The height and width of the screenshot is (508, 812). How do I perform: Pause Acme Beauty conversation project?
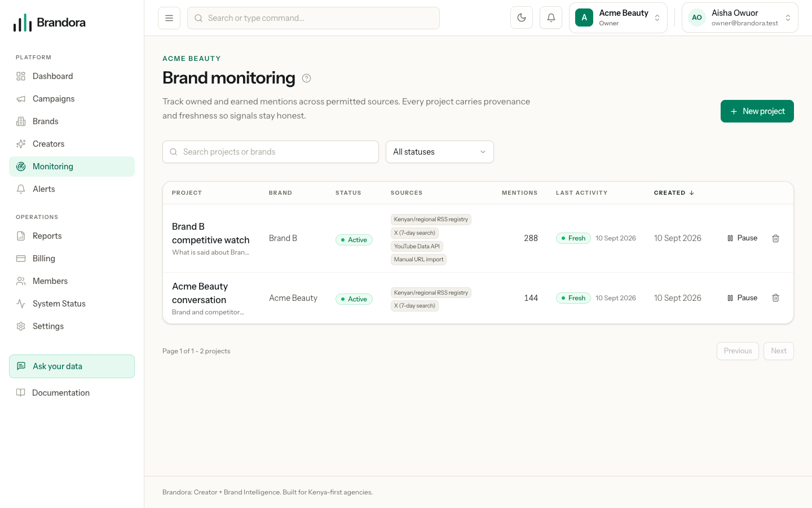tap(742, 298)
